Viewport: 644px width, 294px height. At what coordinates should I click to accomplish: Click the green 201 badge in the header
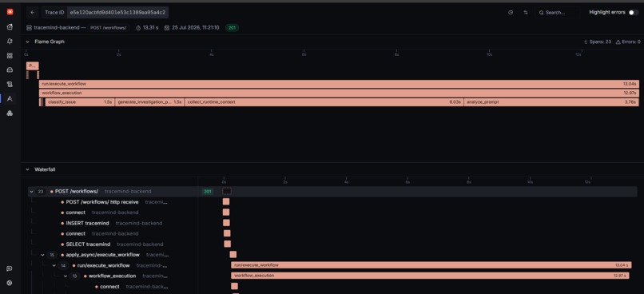click(x=232, y=27)
